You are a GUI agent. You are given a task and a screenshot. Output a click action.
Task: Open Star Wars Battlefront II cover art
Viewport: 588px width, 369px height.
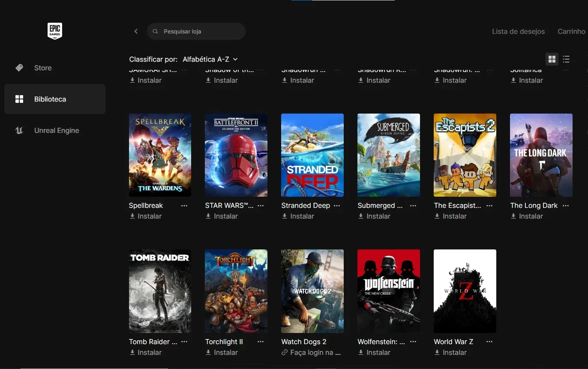coord(236,155)
